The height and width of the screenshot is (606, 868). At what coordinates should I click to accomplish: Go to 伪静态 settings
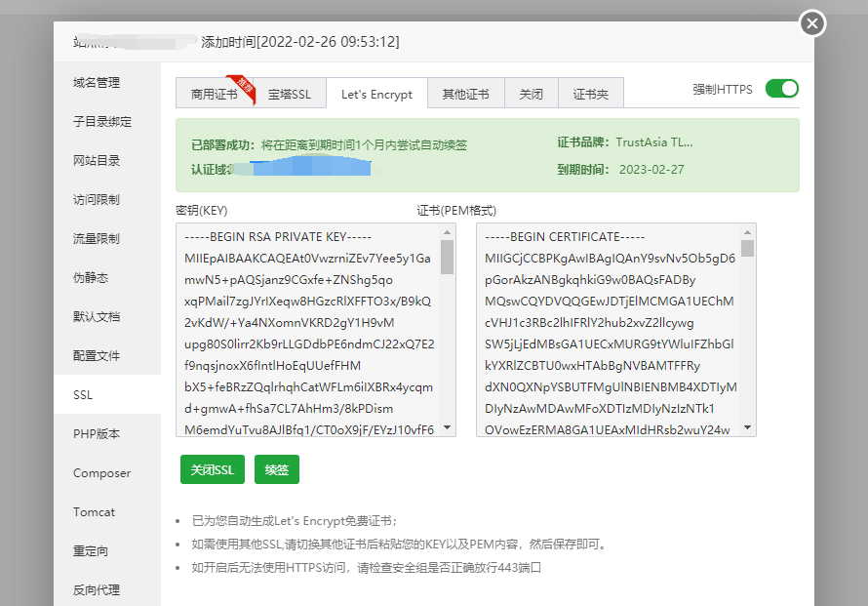click(x=107, y=277)
